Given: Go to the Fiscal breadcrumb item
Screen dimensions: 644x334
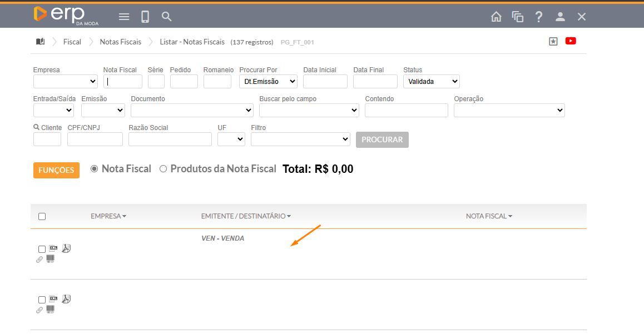Looking at the screenshot, I should pyautogui.click(x=72, y=42).
